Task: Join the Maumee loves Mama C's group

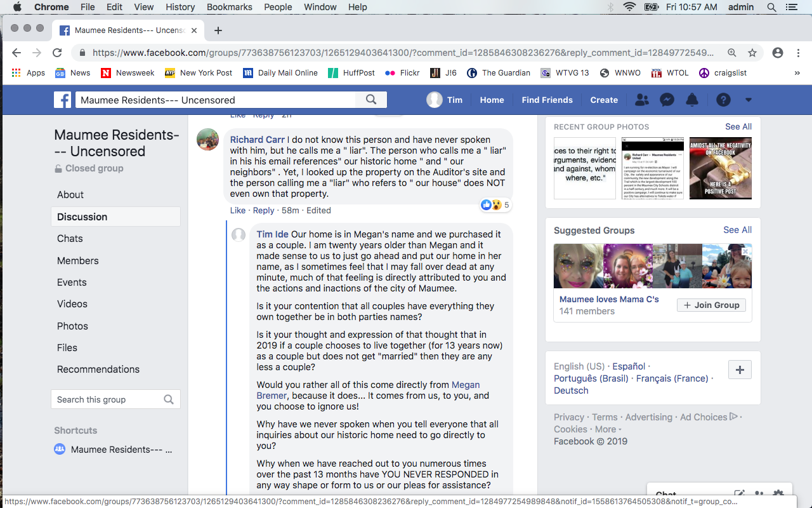Action: pyautogui.click(x=710, y=305)
